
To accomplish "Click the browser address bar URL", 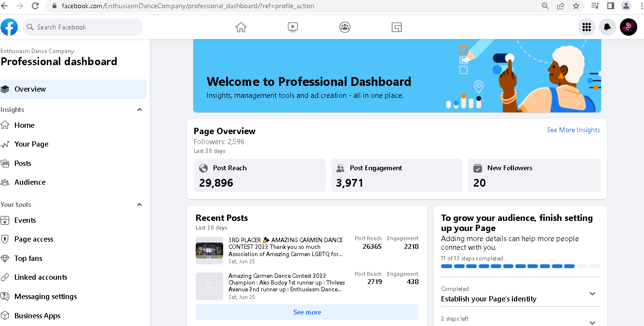I will (188, 6).
